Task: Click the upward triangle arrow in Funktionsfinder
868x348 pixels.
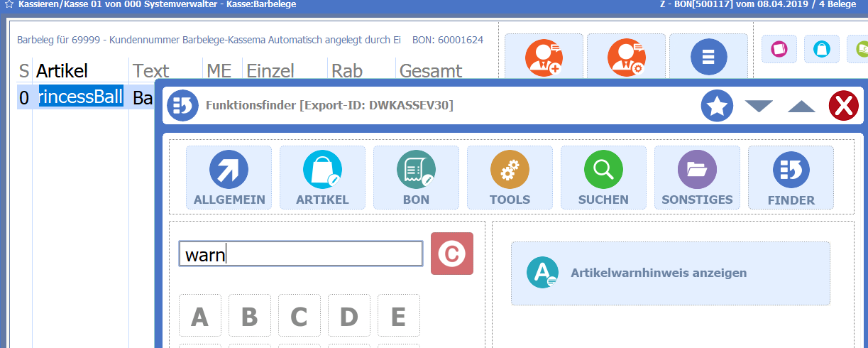Action: 801,107
